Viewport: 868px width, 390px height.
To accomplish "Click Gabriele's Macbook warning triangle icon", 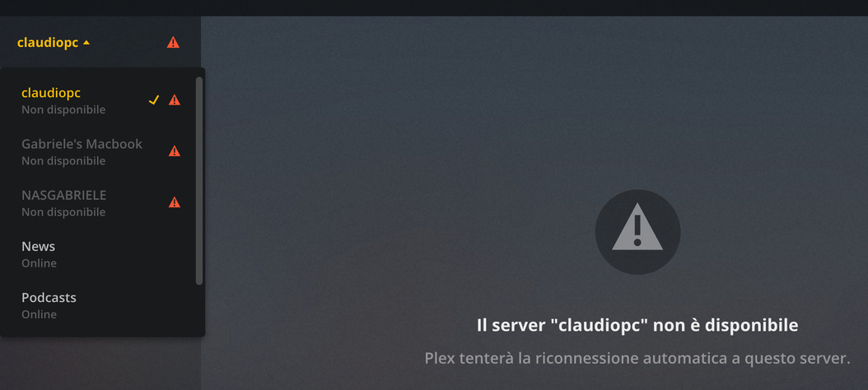I will (x=175, y=151).
